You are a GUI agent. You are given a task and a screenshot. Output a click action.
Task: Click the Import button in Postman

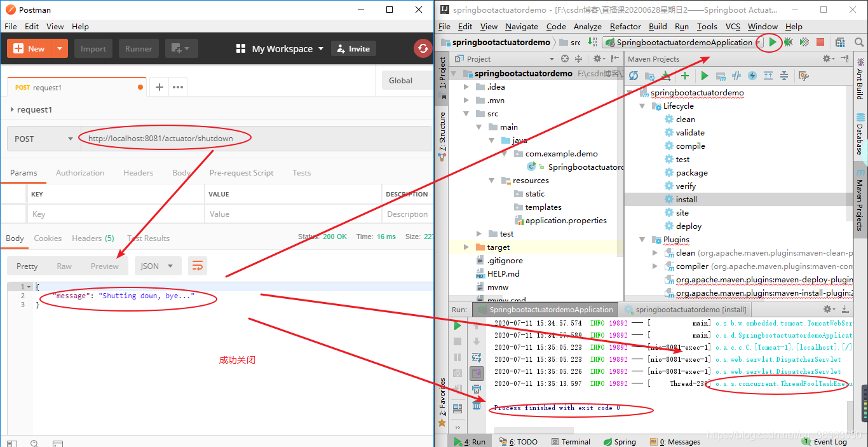93,48
